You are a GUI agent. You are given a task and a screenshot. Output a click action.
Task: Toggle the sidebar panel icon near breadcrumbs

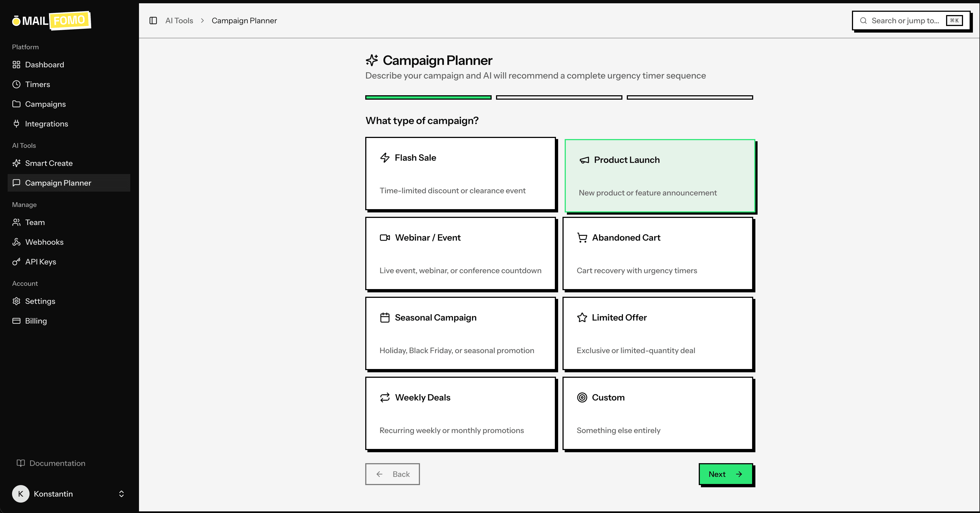(153, 21)
